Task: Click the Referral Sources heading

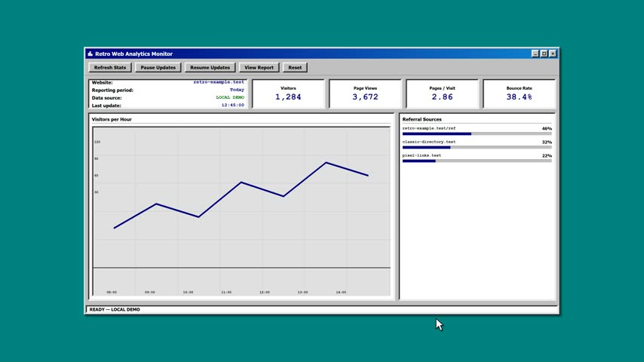Action: click(x=422, y=119)
